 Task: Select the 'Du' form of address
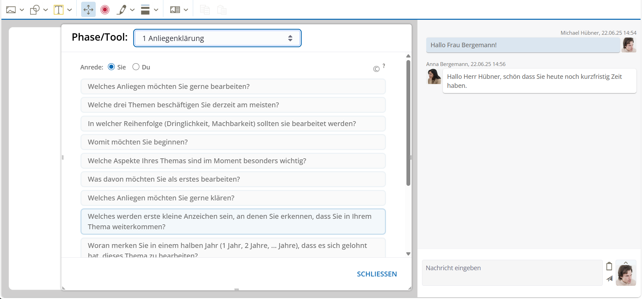pos(136,67)
